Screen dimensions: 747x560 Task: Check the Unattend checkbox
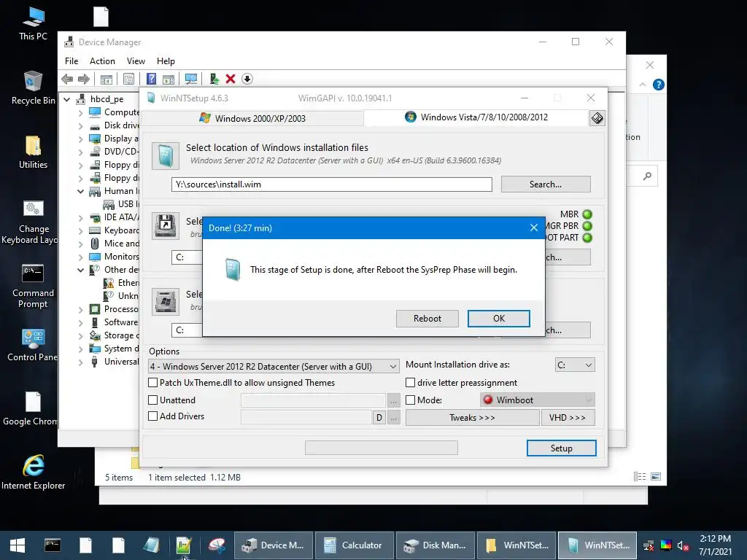coord(153,400)
